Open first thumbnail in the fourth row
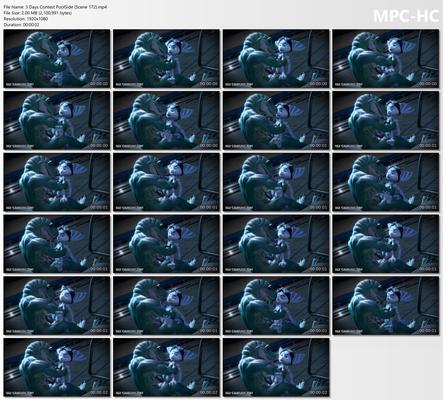This screenshot has width=443, height=400. [x=57, y=244]
